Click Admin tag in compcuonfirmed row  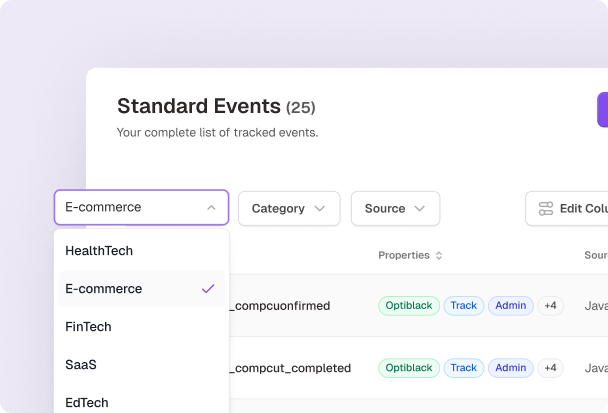click(511, 306)
